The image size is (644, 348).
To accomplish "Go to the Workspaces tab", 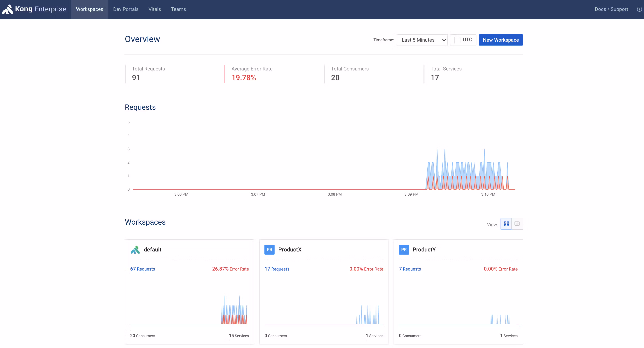I will click(x=89, y=9).
